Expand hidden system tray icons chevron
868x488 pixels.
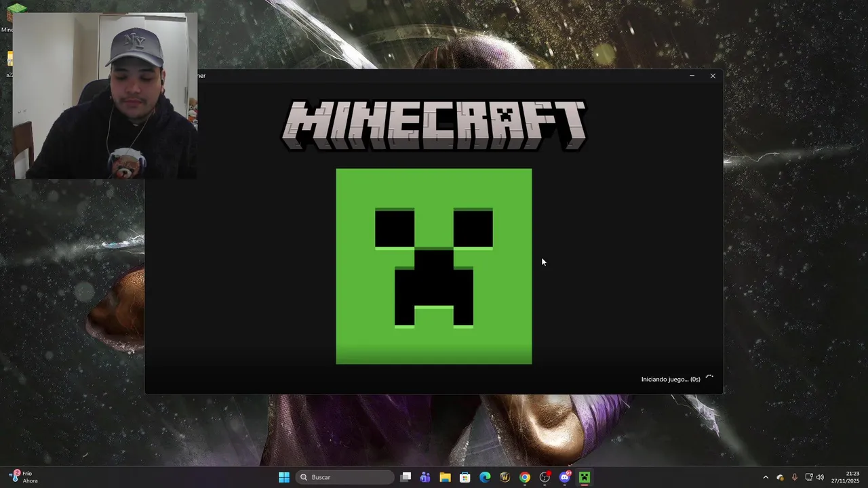(766, 477)
